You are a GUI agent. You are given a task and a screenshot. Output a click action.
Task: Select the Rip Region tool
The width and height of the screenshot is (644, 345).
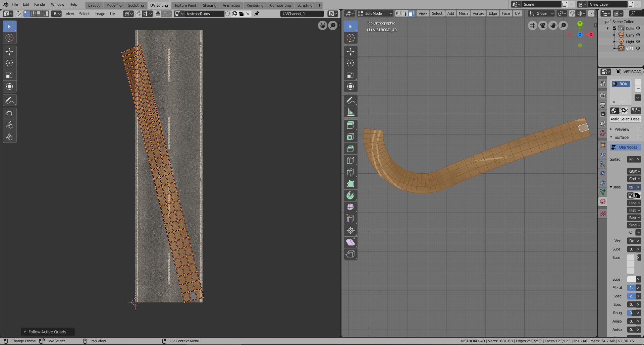(x=351, y=254)
